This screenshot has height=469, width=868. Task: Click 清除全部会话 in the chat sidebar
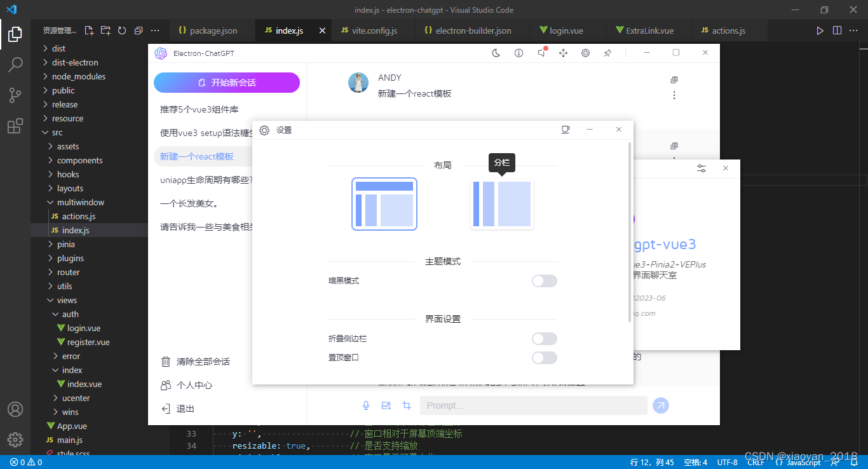coord(203,362)
